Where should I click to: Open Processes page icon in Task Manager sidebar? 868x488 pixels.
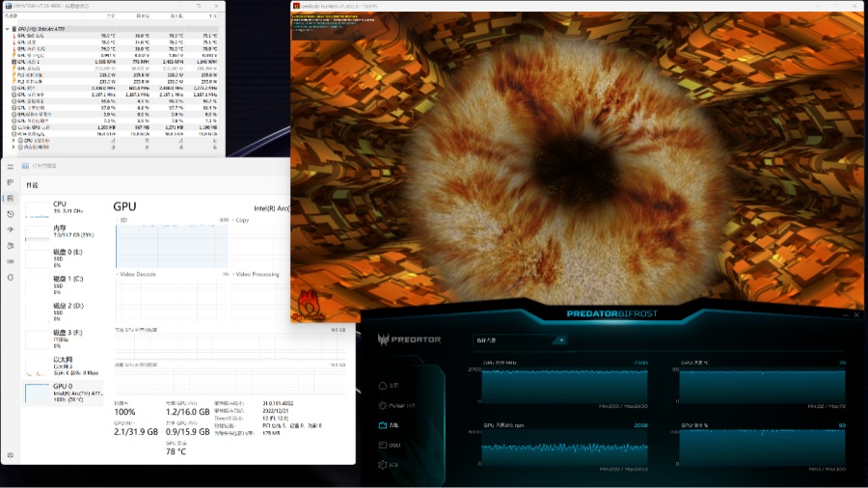pyautogui.click(x=10, y=182)
